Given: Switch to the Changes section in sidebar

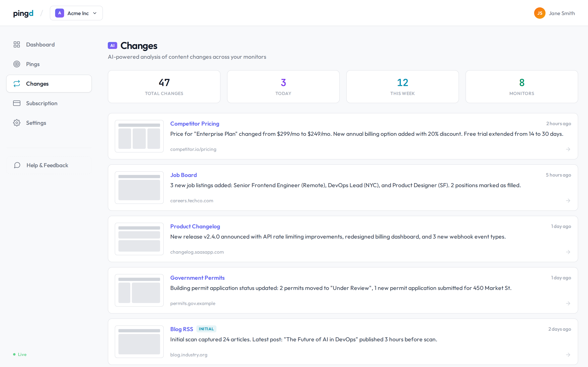Looking at the screenshot, I should point(37,84).
